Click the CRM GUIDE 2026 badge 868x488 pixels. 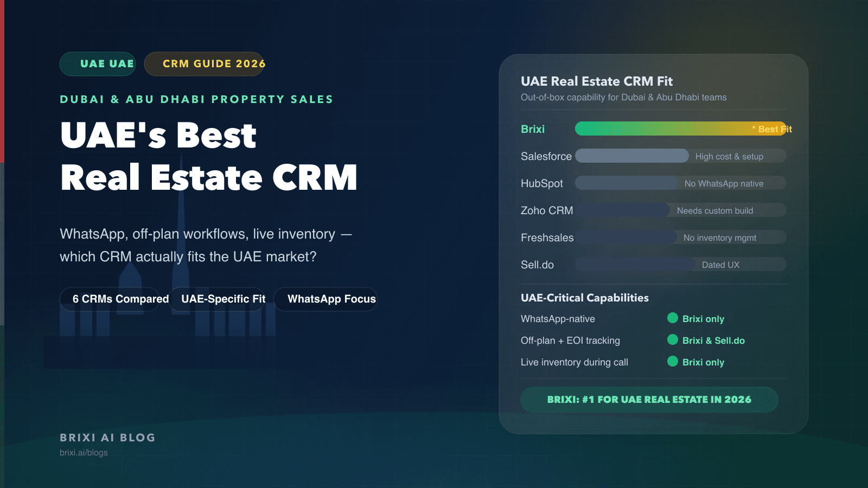pos(204,64)
